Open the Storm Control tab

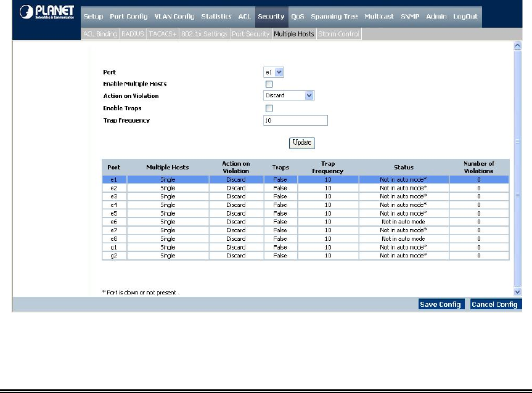(x=339, y=34)
